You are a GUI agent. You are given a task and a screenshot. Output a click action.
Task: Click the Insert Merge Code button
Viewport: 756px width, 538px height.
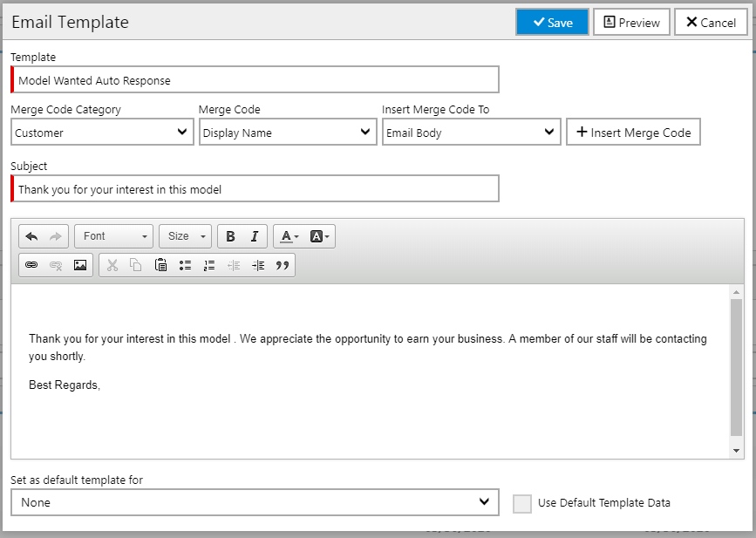[634, 132]
